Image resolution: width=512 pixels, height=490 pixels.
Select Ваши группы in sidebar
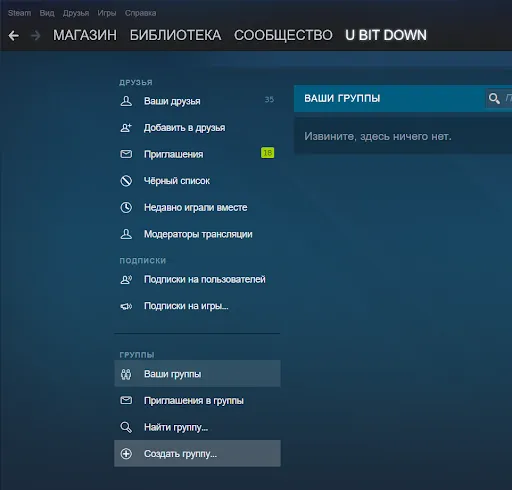197,374
